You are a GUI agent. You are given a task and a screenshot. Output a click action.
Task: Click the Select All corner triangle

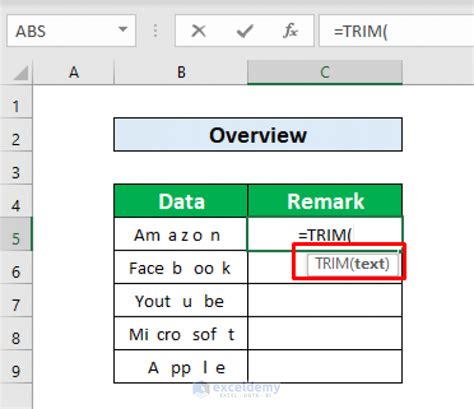pos(21,73)
